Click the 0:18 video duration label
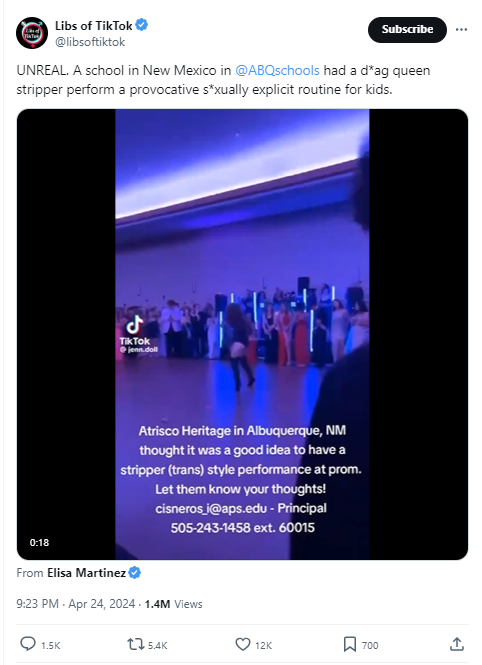Viewport: 482px width, 665px height. point(39,542)
